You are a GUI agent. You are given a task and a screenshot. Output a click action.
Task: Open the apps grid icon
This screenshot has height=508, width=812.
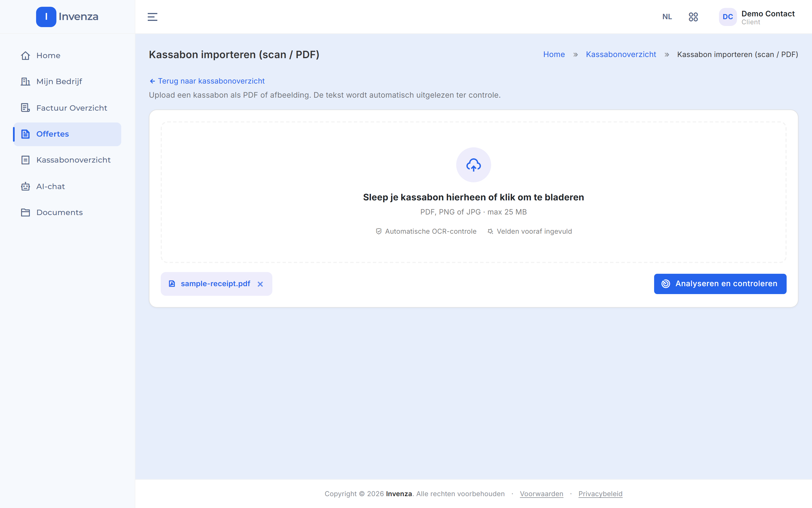[x=693, y=17]
